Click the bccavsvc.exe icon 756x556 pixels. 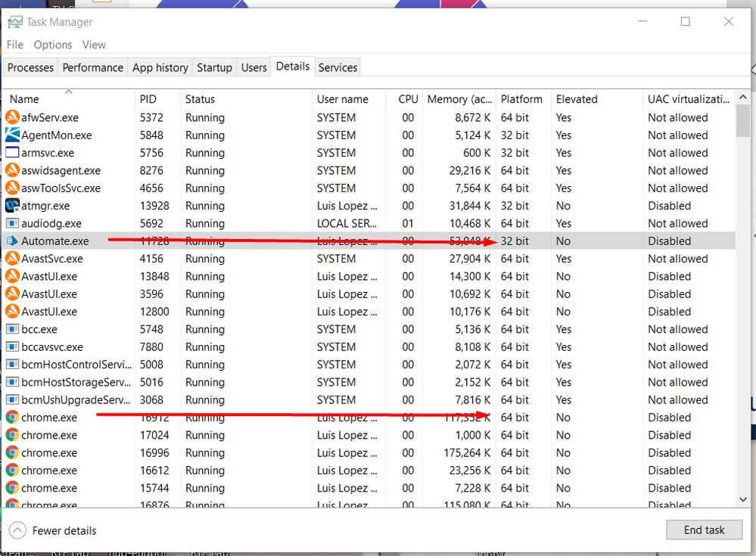[12, 347]
